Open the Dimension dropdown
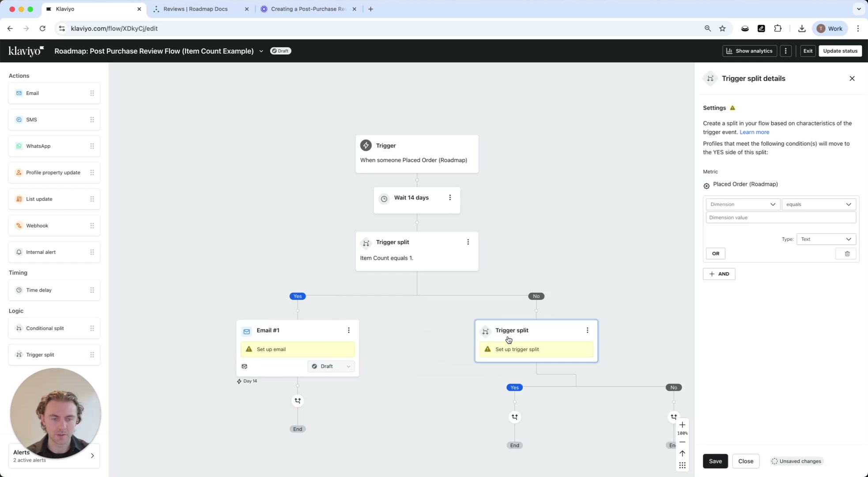This screenshot has width=868, height=477. [x=742, y=204]
